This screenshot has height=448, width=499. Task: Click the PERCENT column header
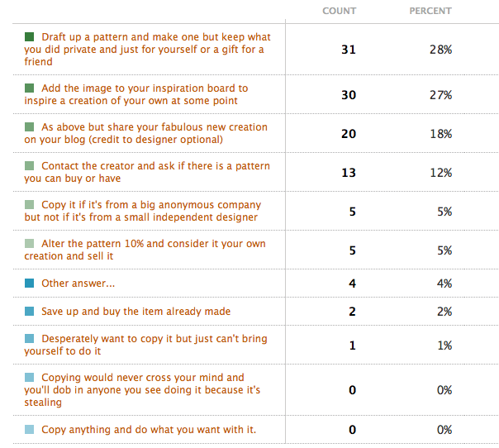[430, 11]
